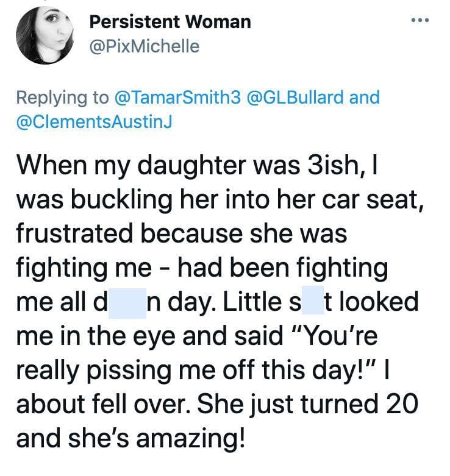Click the quoted text "You're" in the tweet

point(335,335)
